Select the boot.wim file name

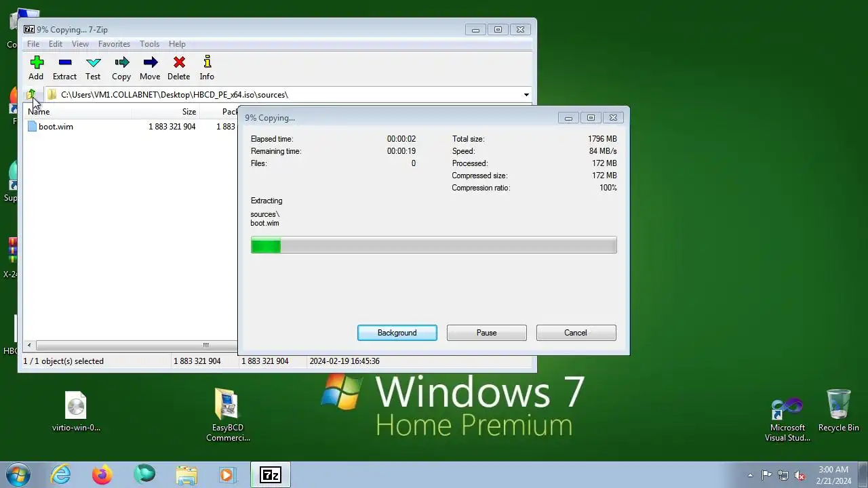[56, 127]
